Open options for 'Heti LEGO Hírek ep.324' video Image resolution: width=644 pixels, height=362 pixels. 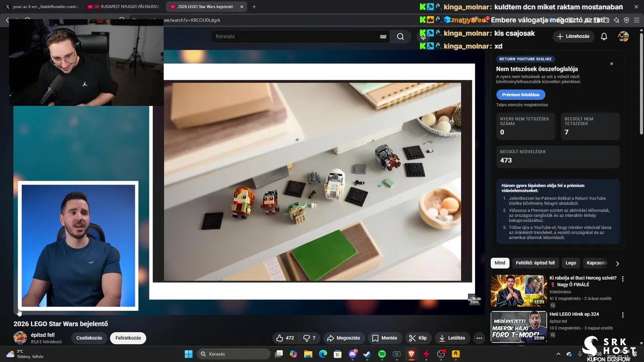tap(623, 315)
